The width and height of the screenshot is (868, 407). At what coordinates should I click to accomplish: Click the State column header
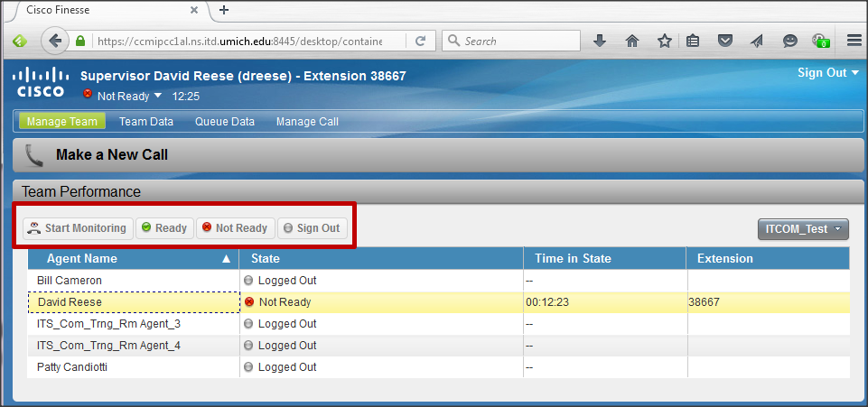point(381,259)
